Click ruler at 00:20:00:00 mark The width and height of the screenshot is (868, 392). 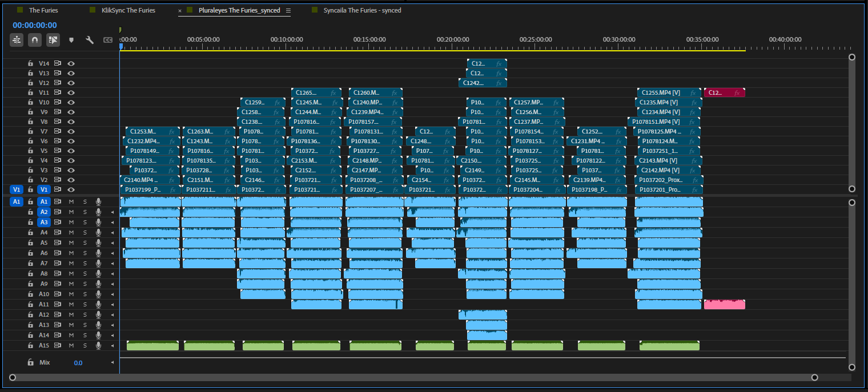pyautogui.click(x=453, y=40)
